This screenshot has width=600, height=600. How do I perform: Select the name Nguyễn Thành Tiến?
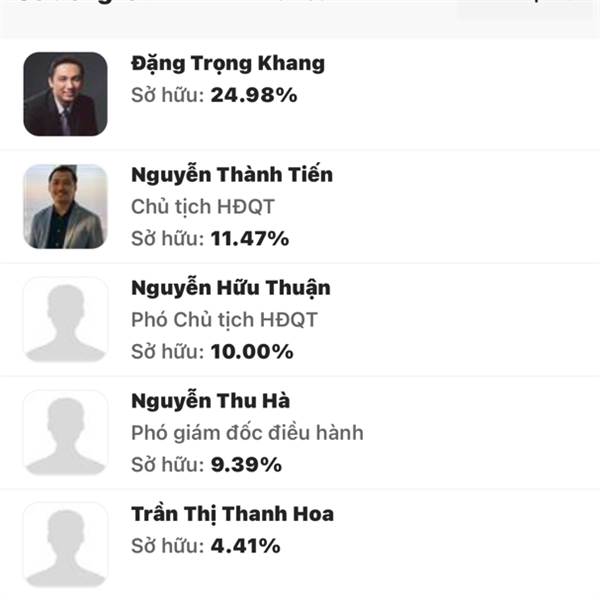point(232,175)
